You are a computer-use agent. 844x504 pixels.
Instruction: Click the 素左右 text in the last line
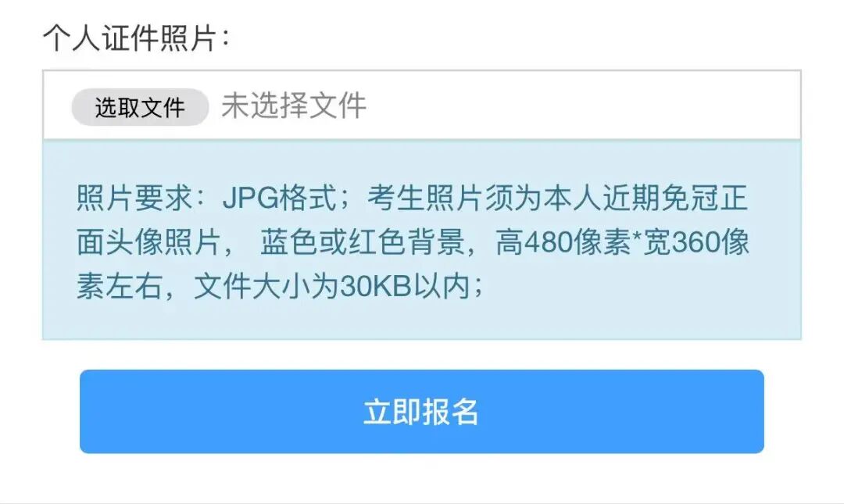pyautogui.click(x=120, y=286)
